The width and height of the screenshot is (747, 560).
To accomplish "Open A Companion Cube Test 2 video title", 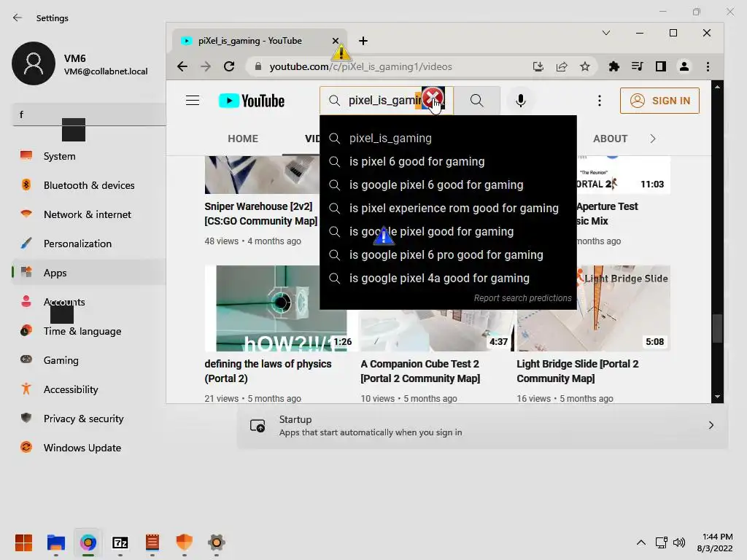I will point(420,371).
